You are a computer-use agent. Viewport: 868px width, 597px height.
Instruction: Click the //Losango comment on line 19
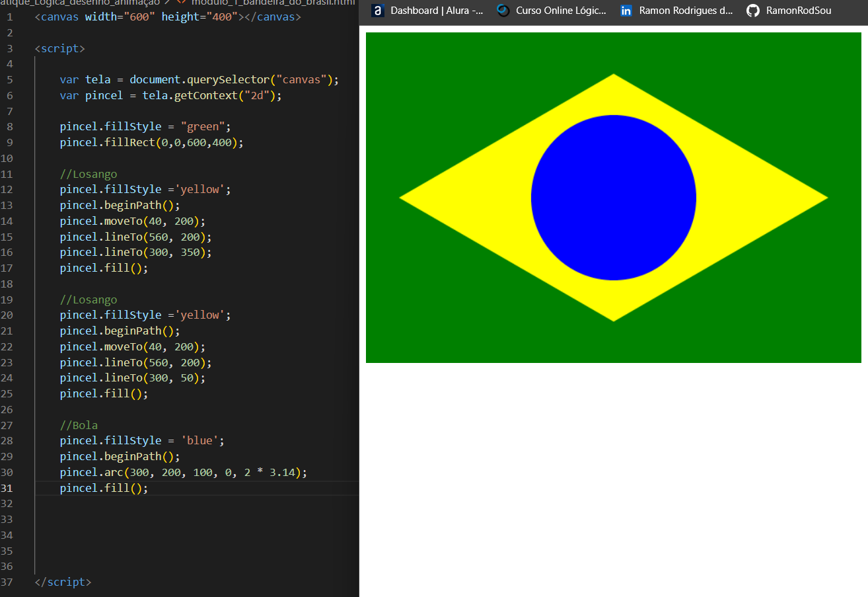click(x=88, y=299)
